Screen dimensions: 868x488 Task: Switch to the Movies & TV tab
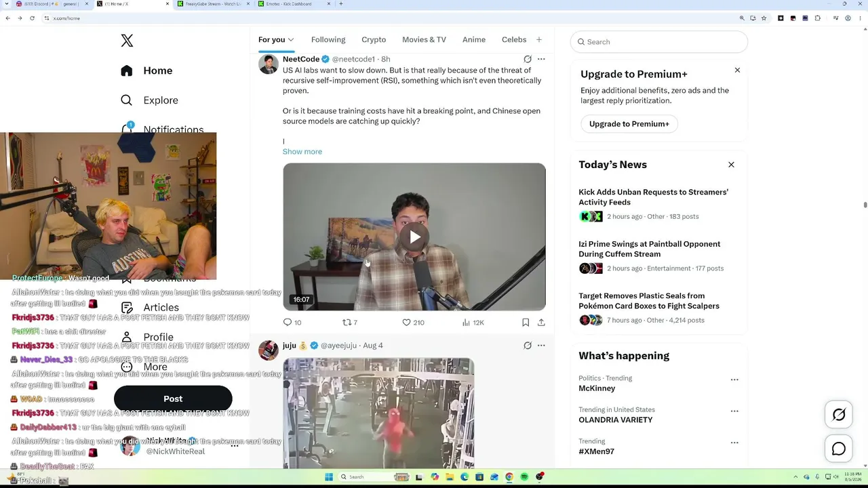pyautogui.click(x=424, y=40)
